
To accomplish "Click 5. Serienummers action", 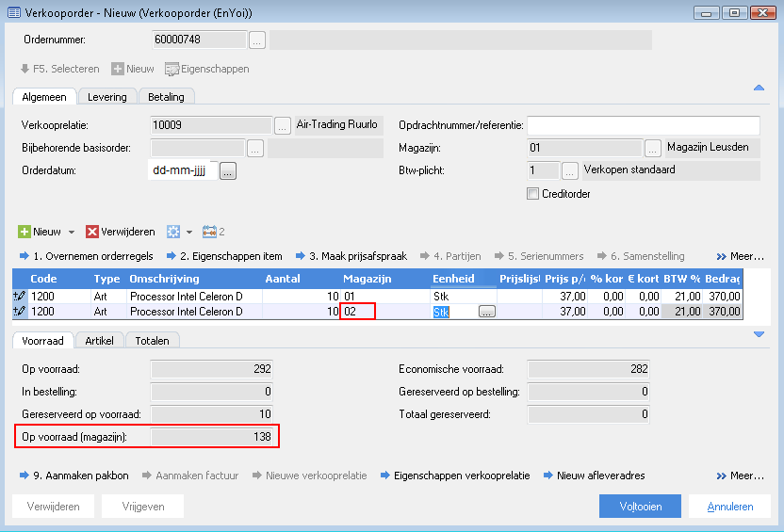I will pos(539,256).
